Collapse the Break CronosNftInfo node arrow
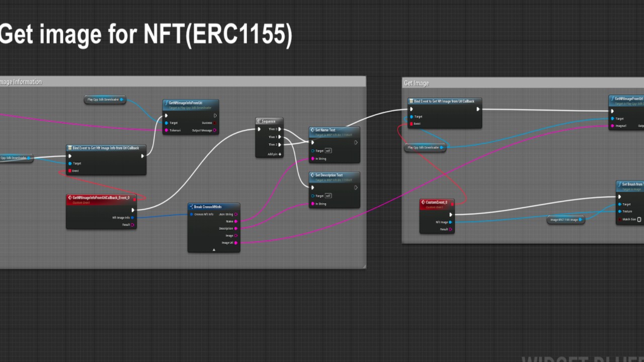The height and width of the screenshot is (362, 644). (x=214, y=249)
